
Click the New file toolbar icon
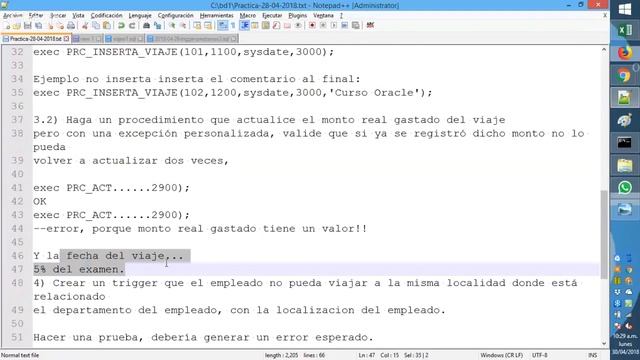point(7,26)
